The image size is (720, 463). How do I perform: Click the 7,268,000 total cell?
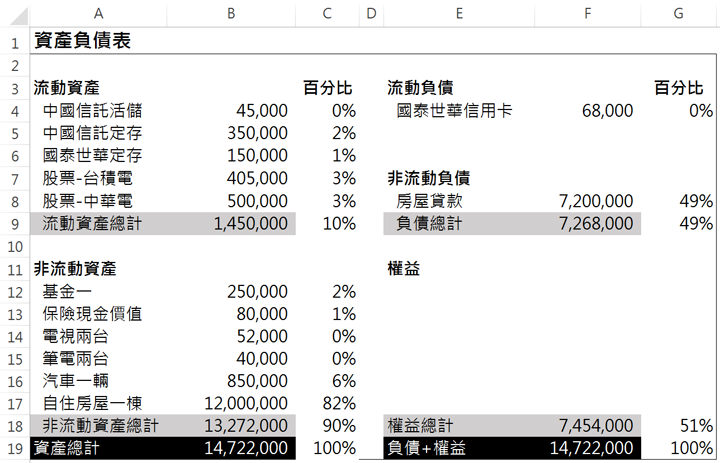point(588,224)
